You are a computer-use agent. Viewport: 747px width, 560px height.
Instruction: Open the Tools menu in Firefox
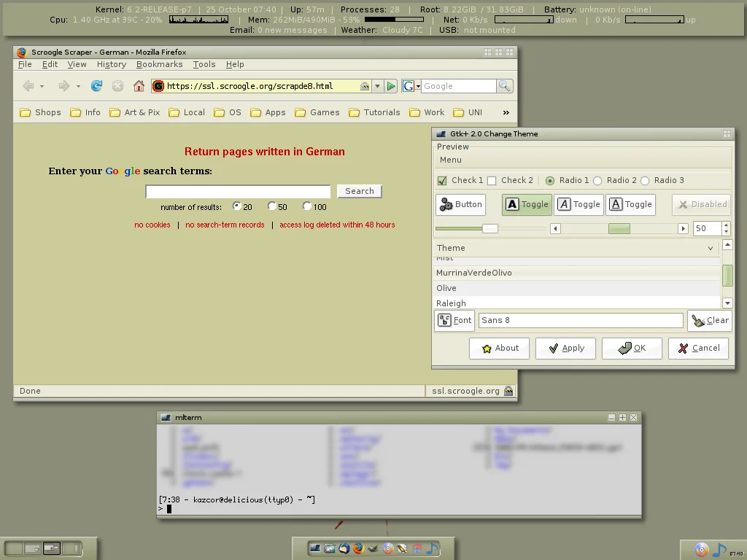point(204,64)
